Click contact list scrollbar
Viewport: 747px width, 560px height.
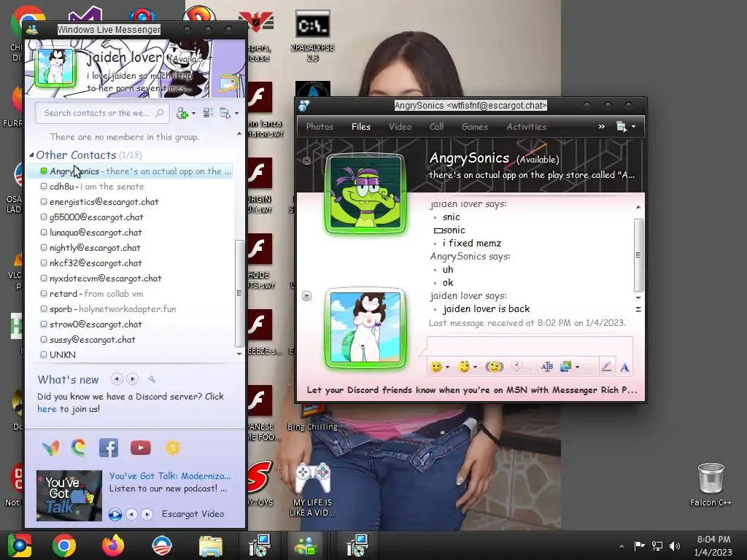pos(239,293)
